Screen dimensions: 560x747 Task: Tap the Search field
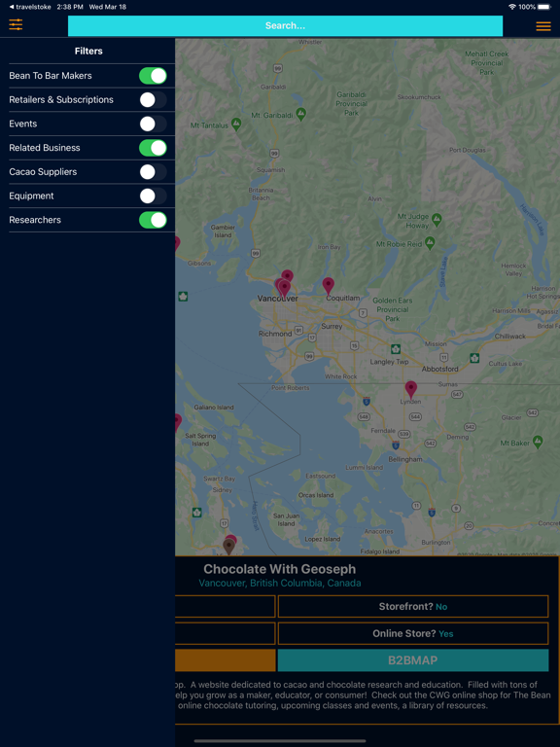tap(285, 25)
